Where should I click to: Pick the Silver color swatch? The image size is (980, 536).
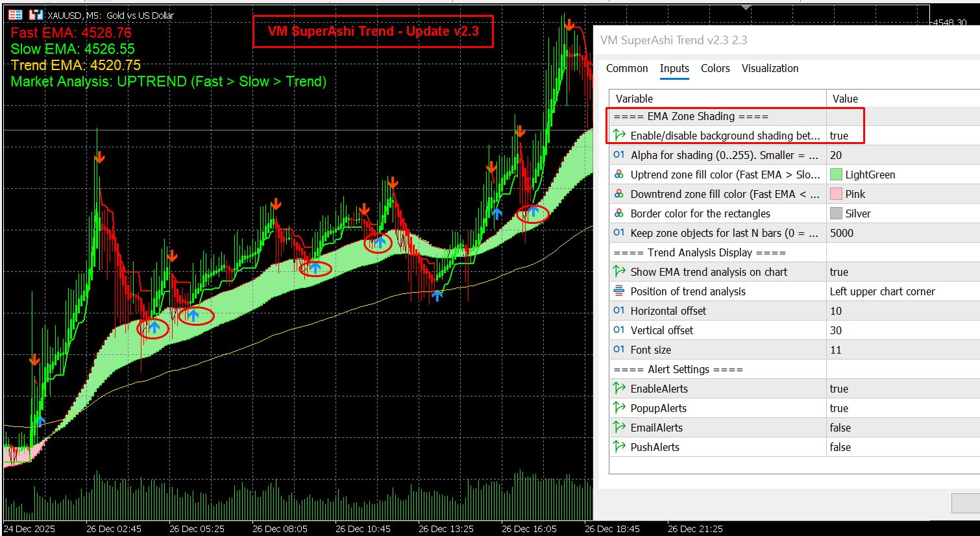tap(836, 213)
